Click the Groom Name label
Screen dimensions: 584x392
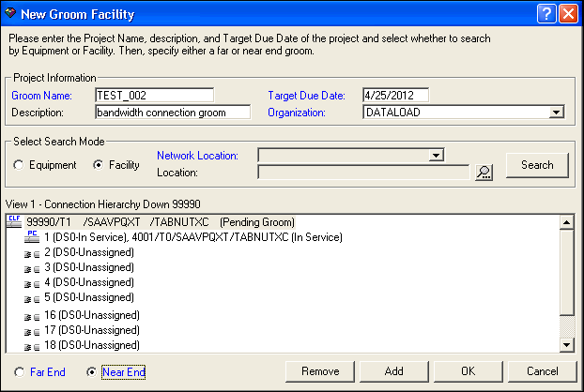point(41,96)
